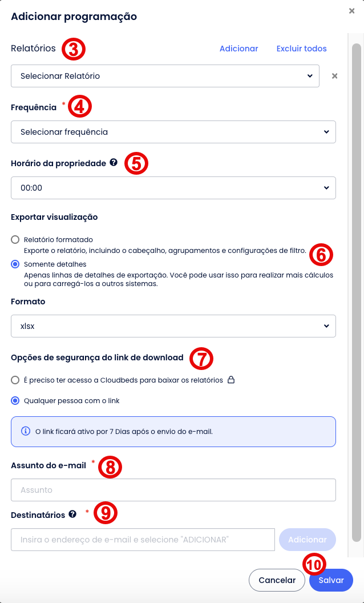This screenshot has width=364, height=603.
Task: Click info icon in the link expiry notice
Action: point(25,431)
